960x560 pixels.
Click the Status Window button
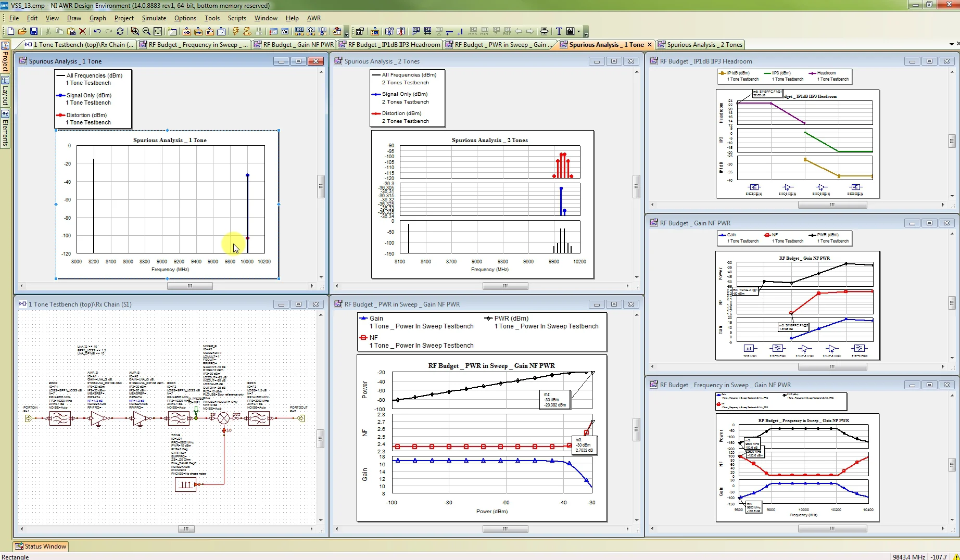(x=41, y=546)
